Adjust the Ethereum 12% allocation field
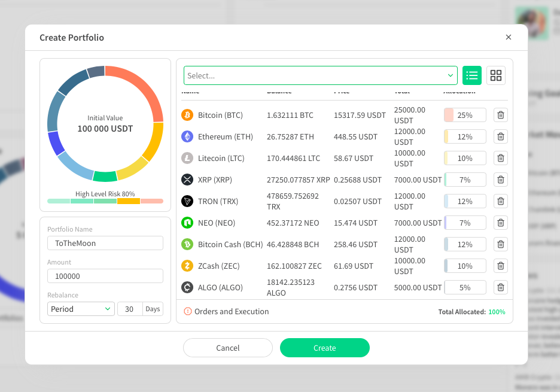 465,136
